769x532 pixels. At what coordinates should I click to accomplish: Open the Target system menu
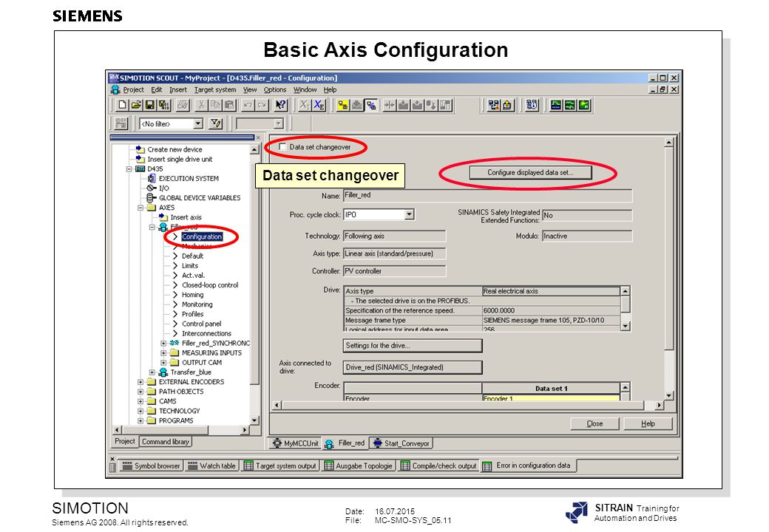[x=215, y=89]
